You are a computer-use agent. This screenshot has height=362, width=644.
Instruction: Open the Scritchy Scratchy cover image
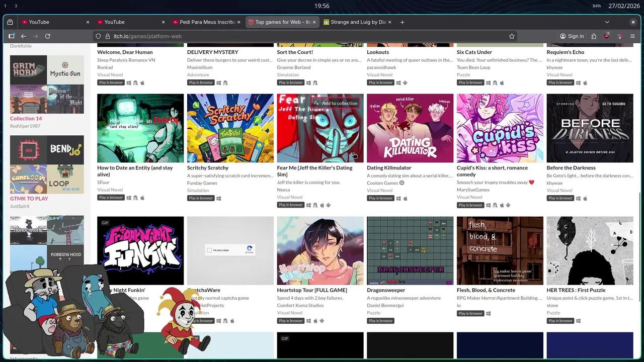[x=230, y=128]
